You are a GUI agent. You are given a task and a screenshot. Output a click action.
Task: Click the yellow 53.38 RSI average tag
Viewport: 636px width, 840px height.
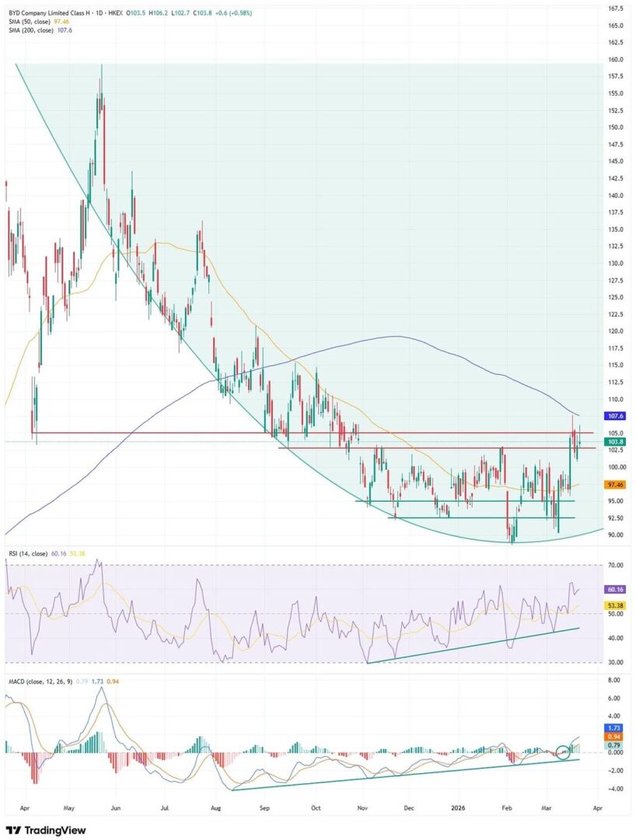click(x=616, y=605)
